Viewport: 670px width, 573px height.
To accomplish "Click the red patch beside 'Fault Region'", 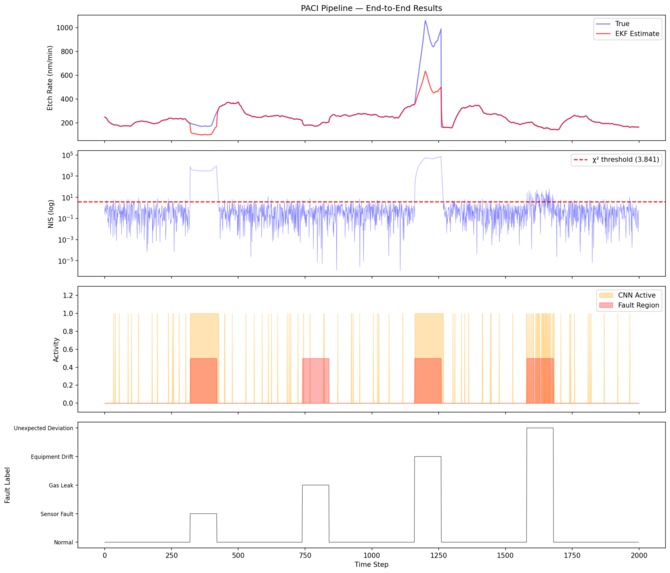I will coord(606,305).
